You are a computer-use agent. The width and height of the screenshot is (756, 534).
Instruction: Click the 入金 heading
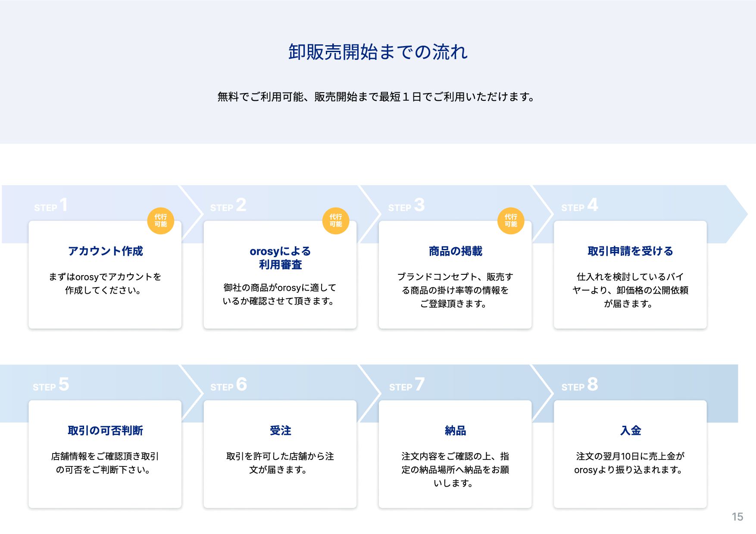click(x=630, y=431)
